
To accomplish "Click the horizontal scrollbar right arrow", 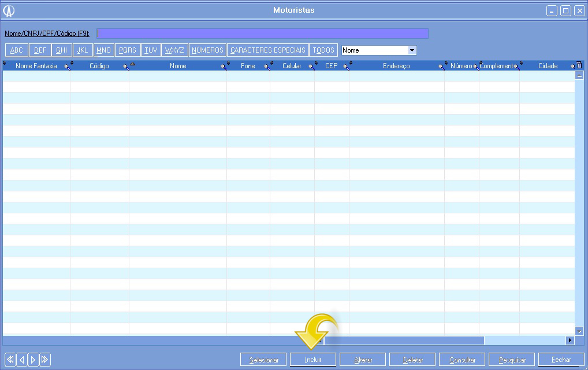I will click(x=570, y=341).
